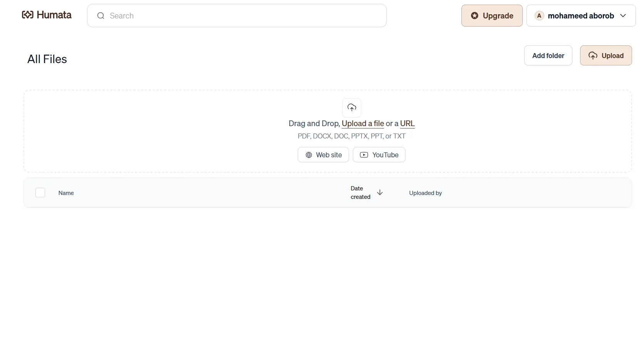Click the cloud icon on Upload button
The height and width of the screenshot is (345, 644).
click(x=593, y=56)
